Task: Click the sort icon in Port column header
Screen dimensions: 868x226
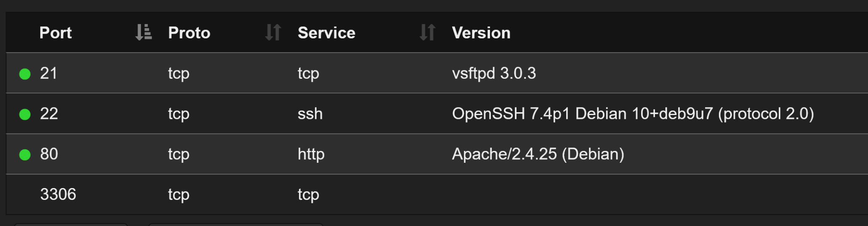Action: [143, 32]
